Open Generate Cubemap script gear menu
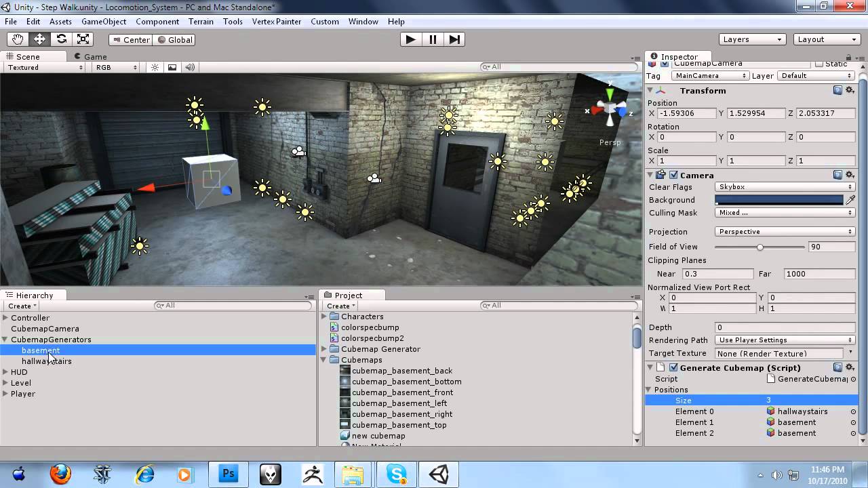 (x=850, y=367)
